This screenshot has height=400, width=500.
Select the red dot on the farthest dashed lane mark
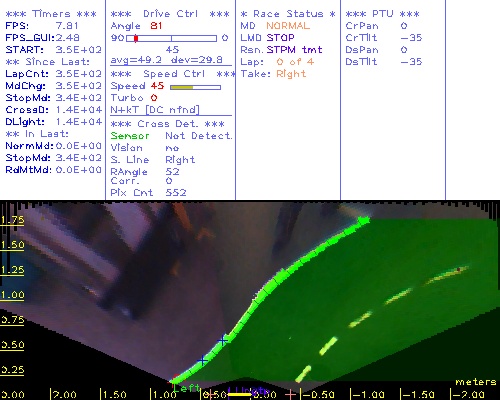point(459,269)
